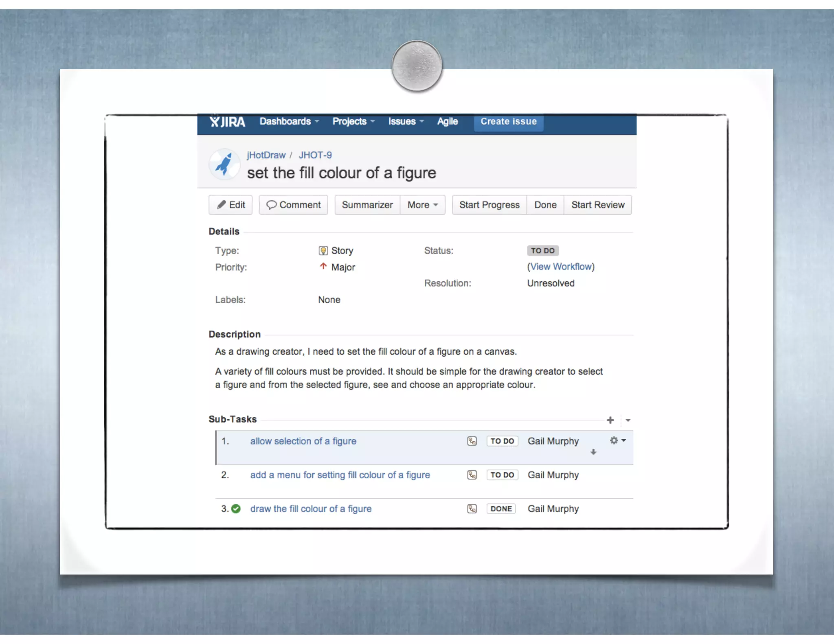834x644 pixels.
Task: Click the Start Progress button
Action: point(489,205)
